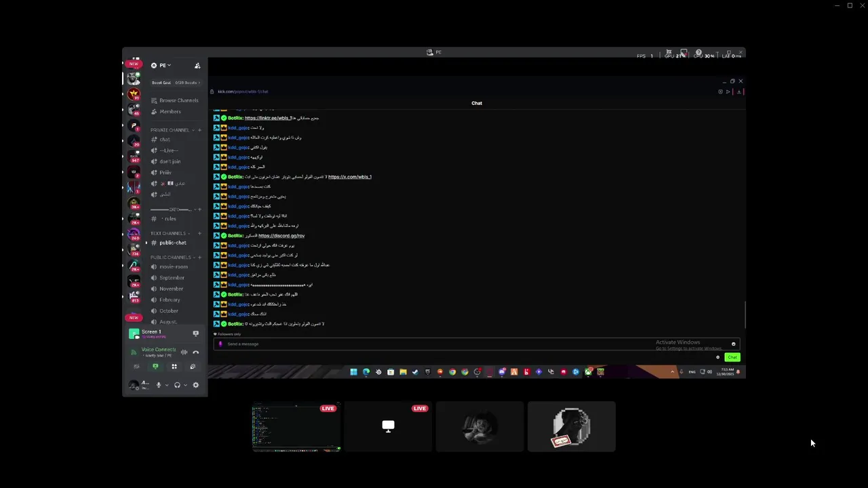Viewport: 868px width, 488px height.
Task: Toggle the screen share button
Action: (155, 367)
